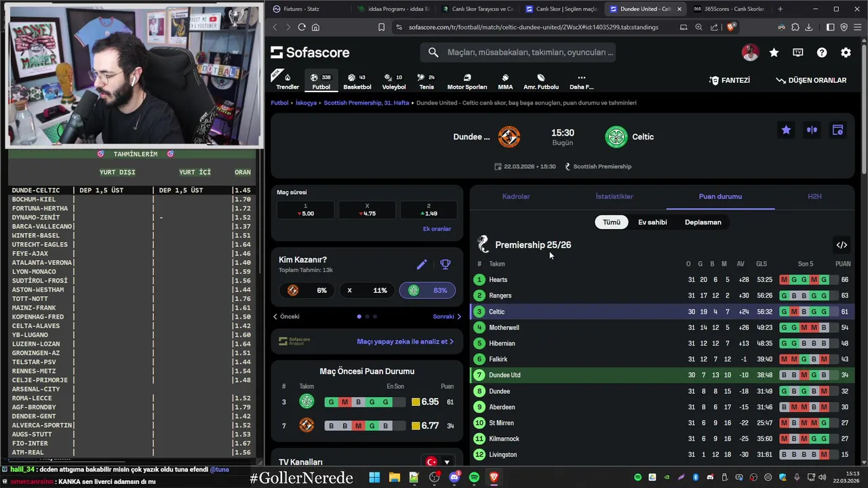Screen dimensions: 868x488
Task: Click Ek oranlar link
Action: (437, 229)
